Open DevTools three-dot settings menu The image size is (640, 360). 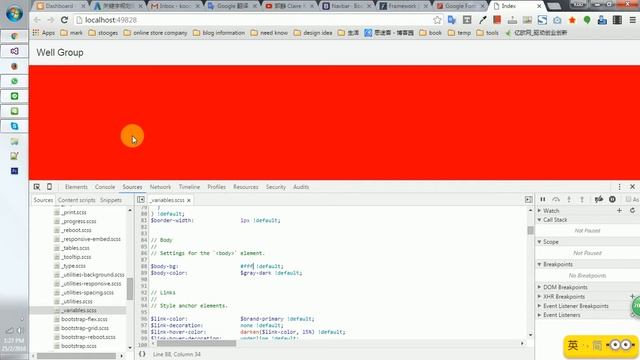point(619,187)
